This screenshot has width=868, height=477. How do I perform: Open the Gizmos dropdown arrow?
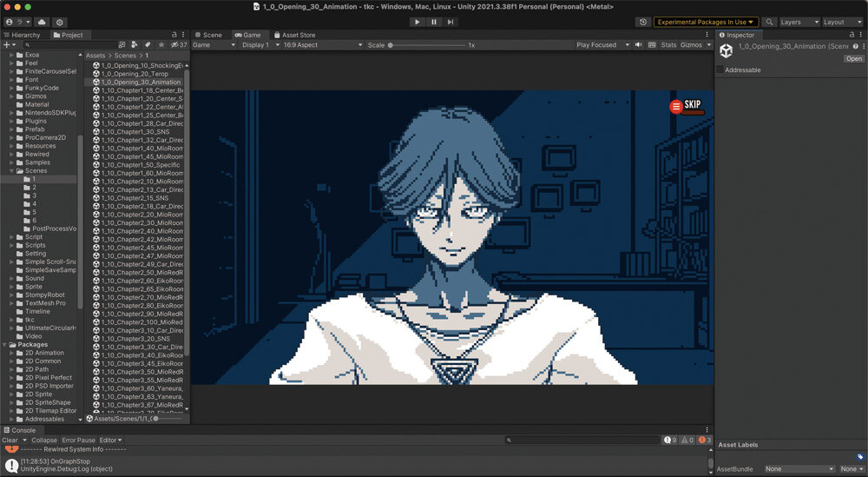(708, 45)
